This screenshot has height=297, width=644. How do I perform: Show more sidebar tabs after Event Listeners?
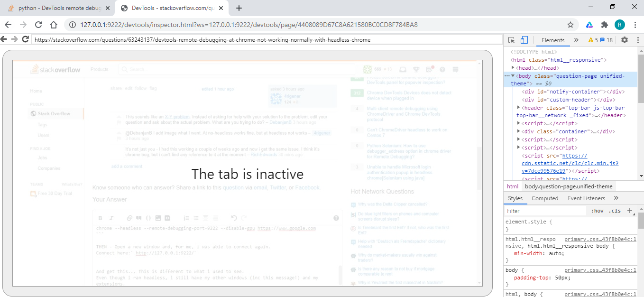pyautogui.click(x=616, y=198)
